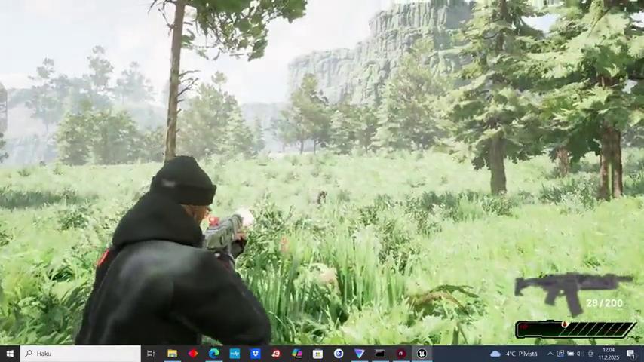Open the colorful striped app on taskbar
The height and width of the screenshot is (362, 644).
click(x=297, y=354)
